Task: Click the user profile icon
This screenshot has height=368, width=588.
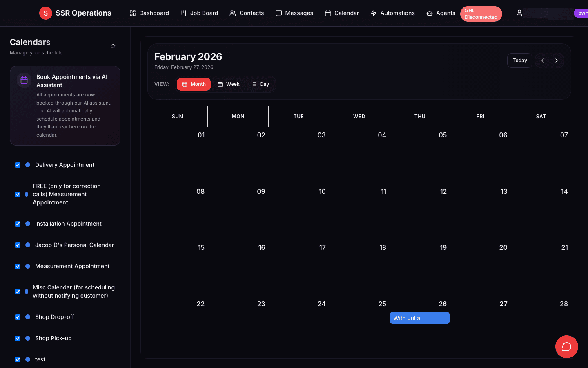Action: [519, 13]
